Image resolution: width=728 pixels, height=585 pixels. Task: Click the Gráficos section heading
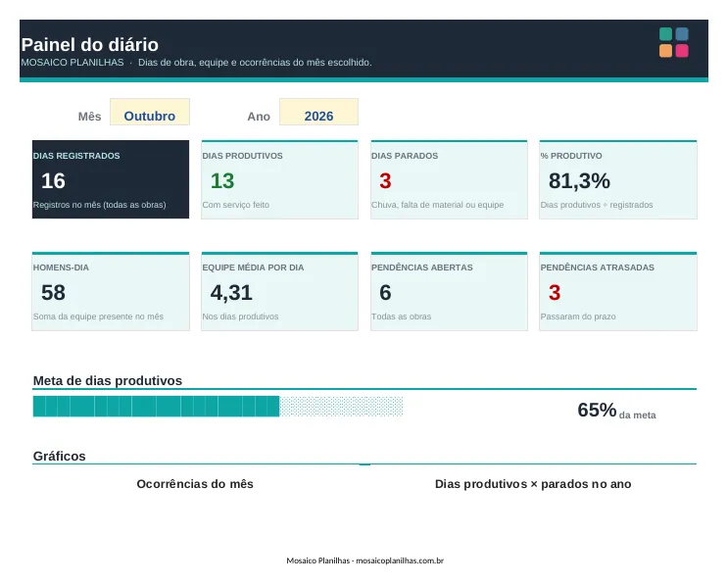[59, 456]
